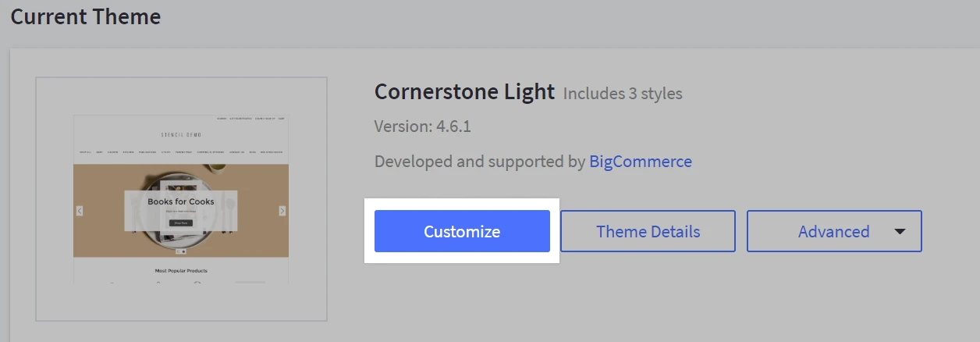Click the next-slide arrow in theme preview
The width and height of the screenshot is (980, 342).
pyautogui.click(x=282, y=211)
